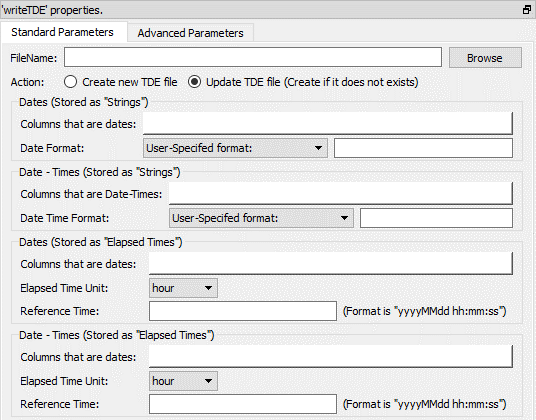536x420 pixels.
Task: Expand Elapsed Time Unit dropdown under Date-Times
Action: [x=183, y=381]
